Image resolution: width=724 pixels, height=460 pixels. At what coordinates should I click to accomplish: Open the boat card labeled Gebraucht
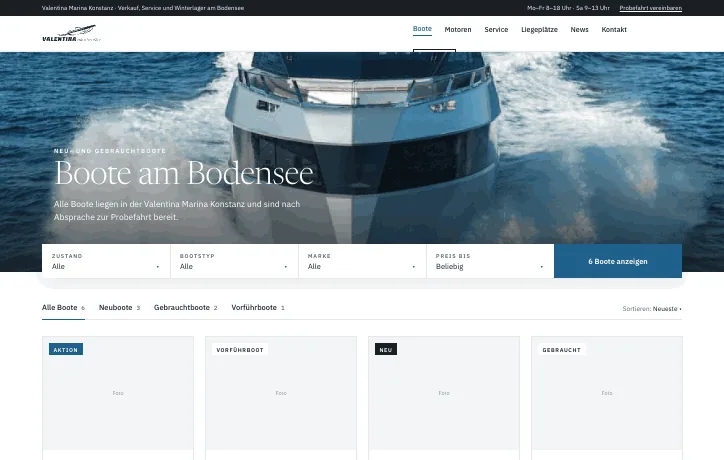607,398
